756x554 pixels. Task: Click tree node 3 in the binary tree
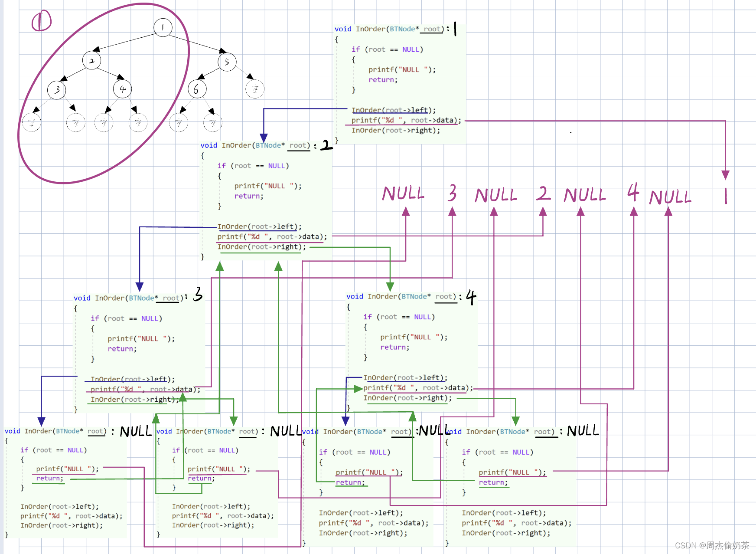tap(57, 90)
